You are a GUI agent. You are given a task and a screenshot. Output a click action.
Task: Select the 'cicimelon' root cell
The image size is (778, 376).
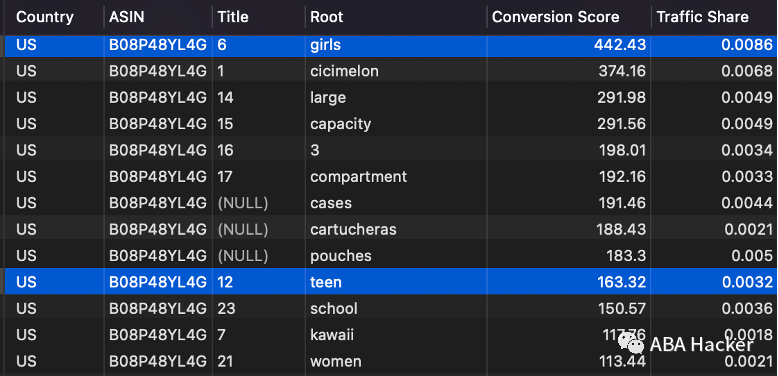(x=344, y=71)
